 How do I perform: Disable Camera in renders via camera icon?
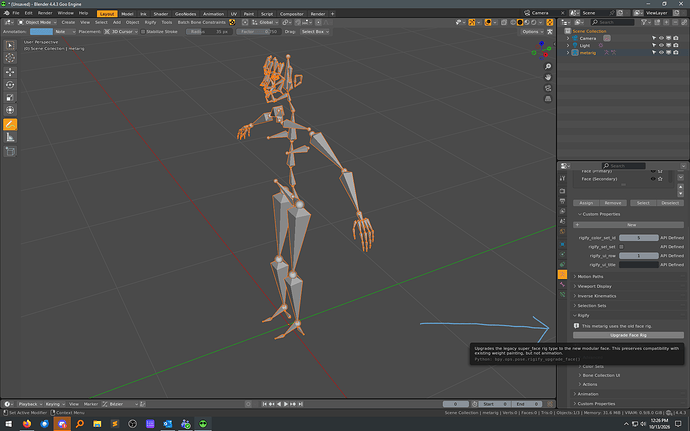click(x=675, y=38)
